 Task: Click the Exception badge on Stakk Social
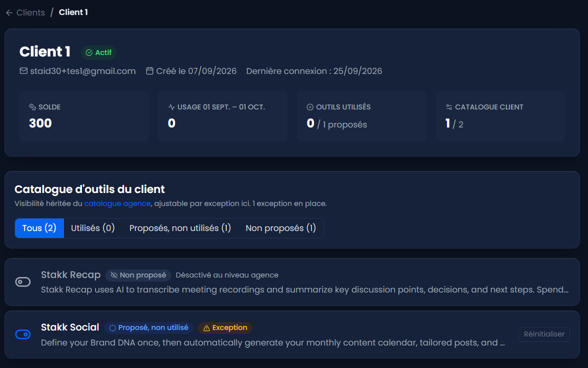(225, 328)
